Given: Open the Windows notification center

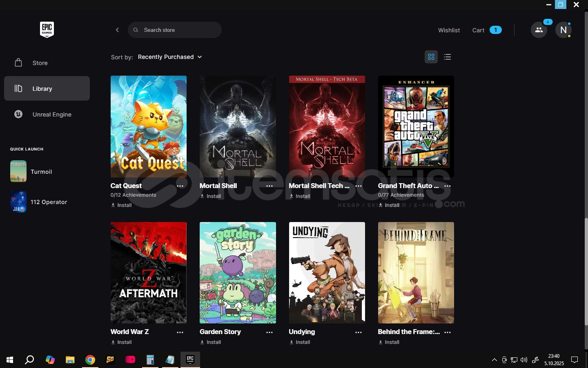Looking at the screenshot, I should pos(575,360).
